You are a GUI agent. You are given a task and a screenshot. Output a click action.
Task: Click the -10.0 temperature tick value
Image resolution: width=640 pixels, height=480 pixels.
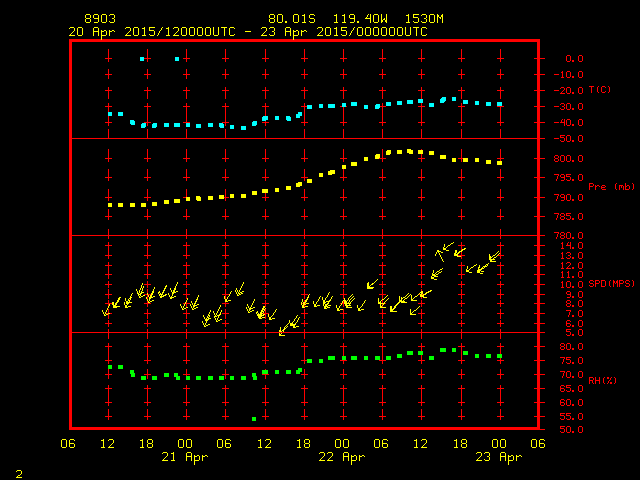(569, 75)
